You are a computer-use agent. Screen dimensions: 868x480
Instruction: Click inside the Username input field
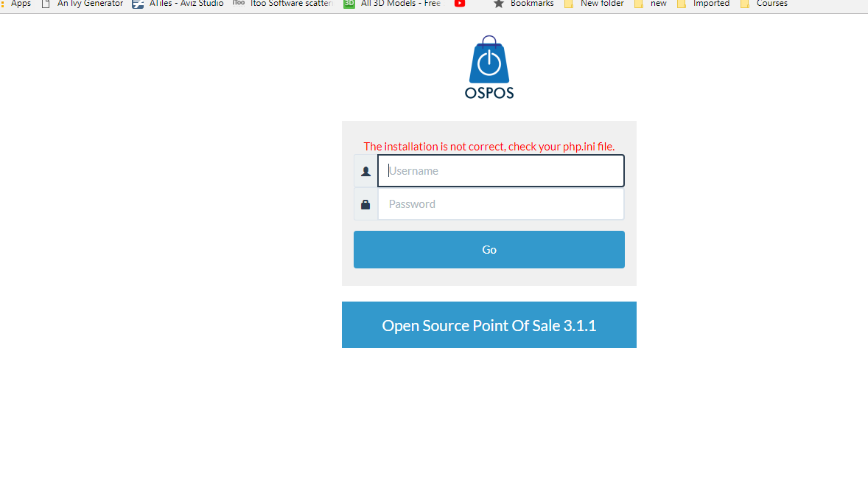[501, 170]
